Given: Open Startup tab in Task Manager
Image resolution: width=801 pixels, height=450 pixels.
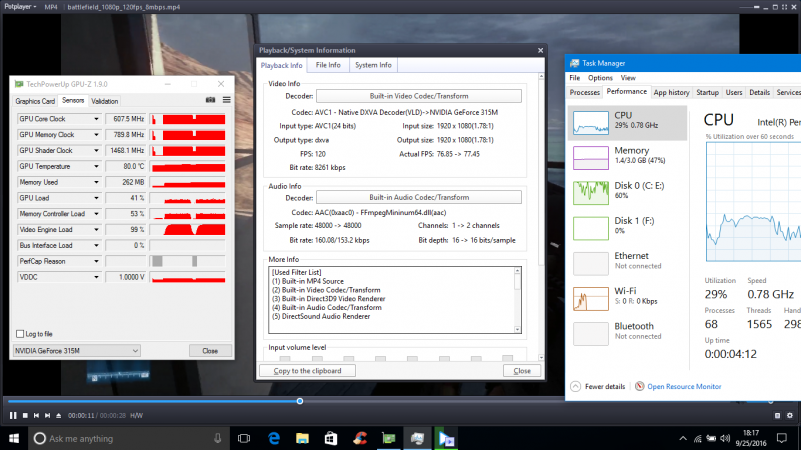Looking at the screenshot, I should tap(708, 92).
